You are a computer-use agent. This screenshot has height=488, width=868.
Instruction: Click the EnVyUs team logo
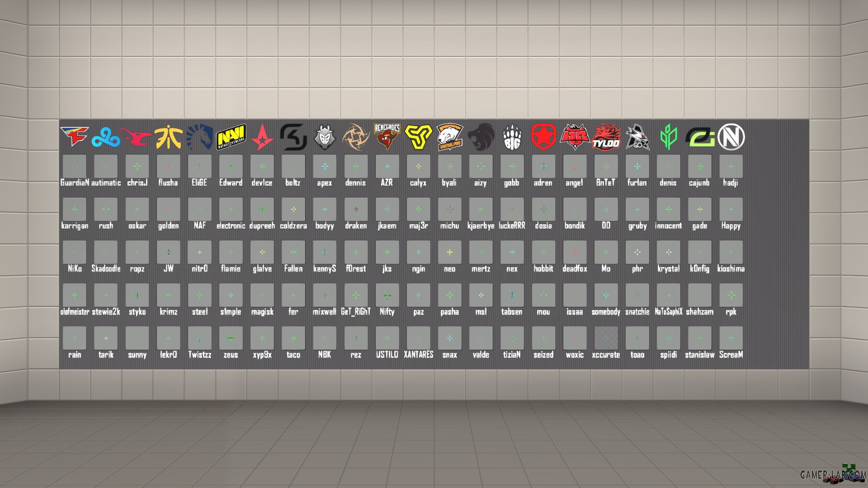(x=731, y=137)
